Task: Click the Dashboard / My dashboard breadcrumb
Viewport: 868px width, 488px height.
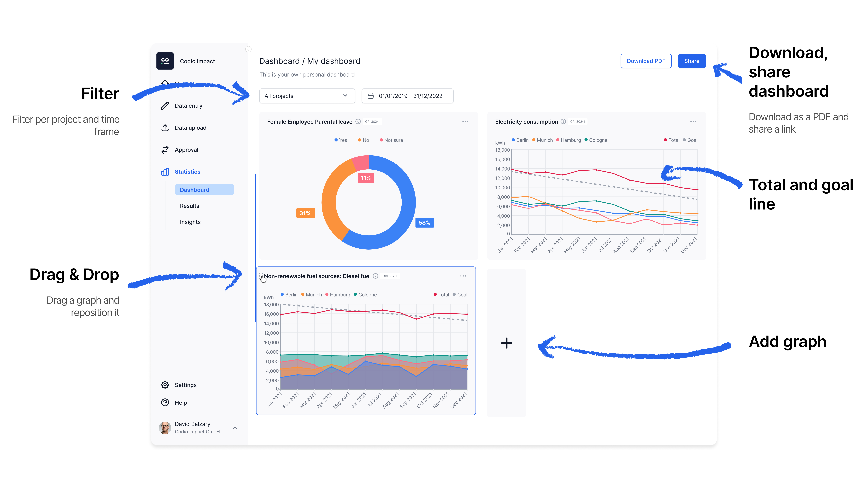Action: click(x=310, y=61)
